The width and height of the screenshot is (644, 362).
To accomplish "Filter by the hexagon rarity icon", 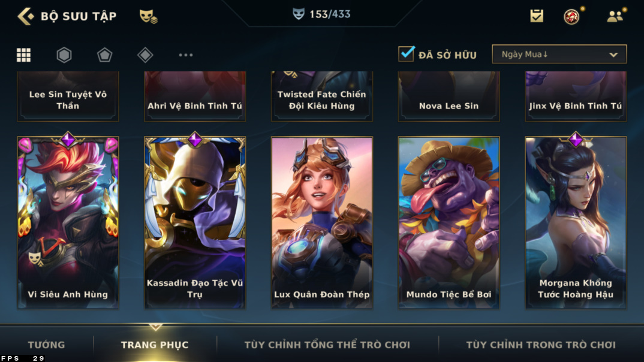I will pyautogui.click(x=64, y=55).
